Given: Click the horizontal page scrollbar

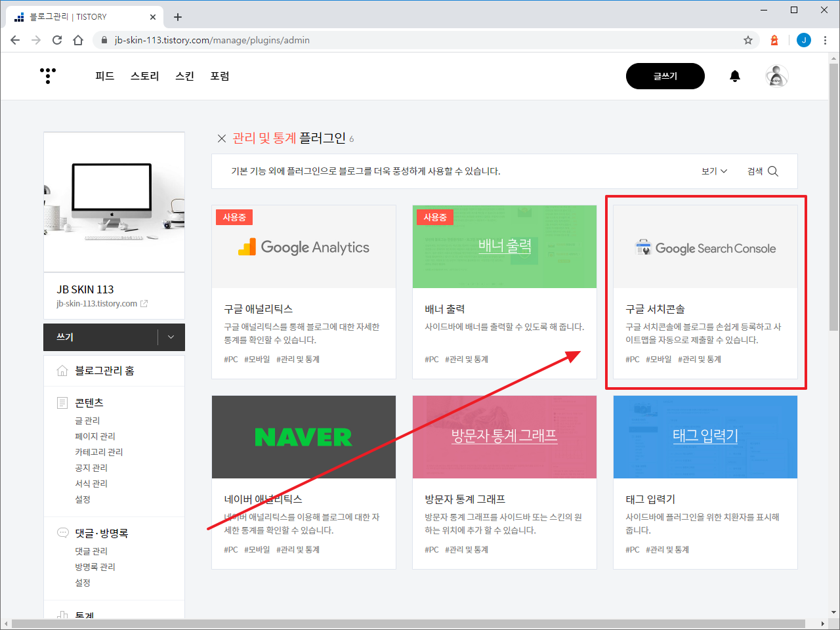Looking at the screenshot, I should [408, 623].
